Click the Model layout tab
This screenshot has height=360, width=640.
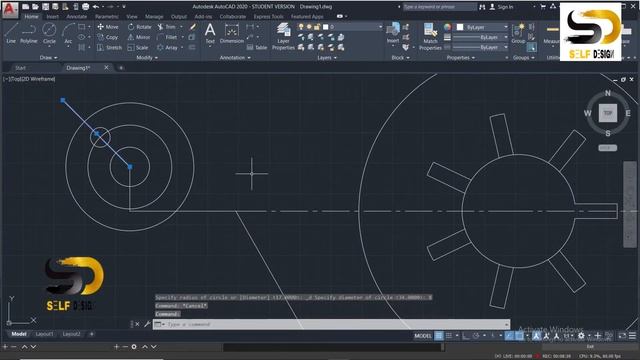point(19,334)
